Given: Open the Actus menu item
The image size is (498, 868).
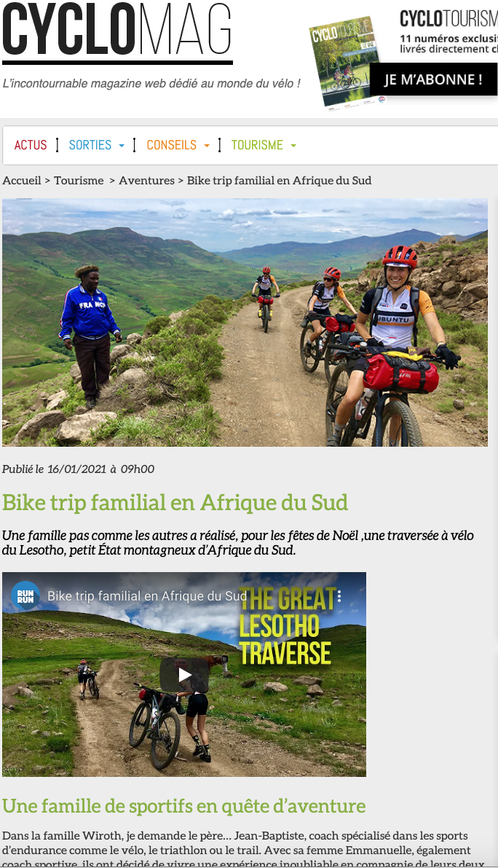Looking at the screenshot, I should 31,145.
